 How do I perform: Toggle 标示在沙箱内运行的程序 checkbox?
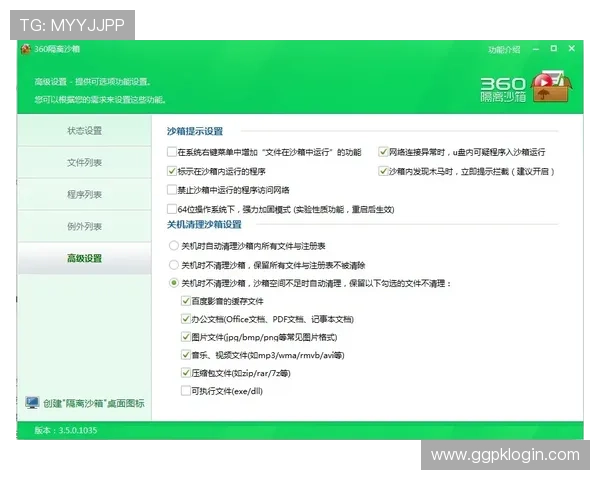coord(171,171)
